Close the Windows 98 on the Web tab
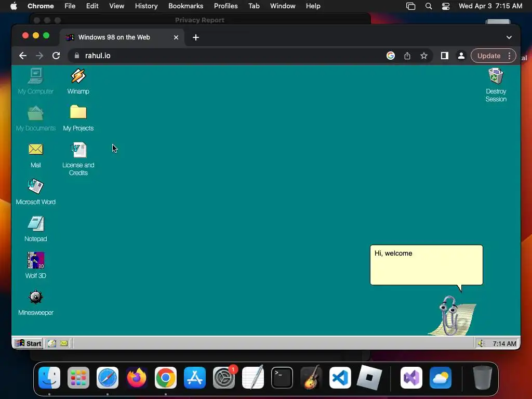The image size is (532, 399). point(176,37)
